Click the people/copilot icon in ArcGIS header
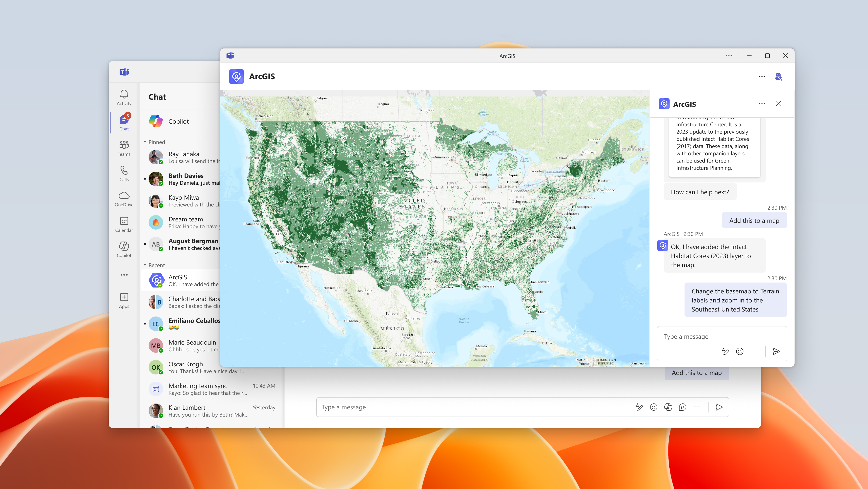The image size is (868, 489). pyautogui.click(x=779, y=77)
